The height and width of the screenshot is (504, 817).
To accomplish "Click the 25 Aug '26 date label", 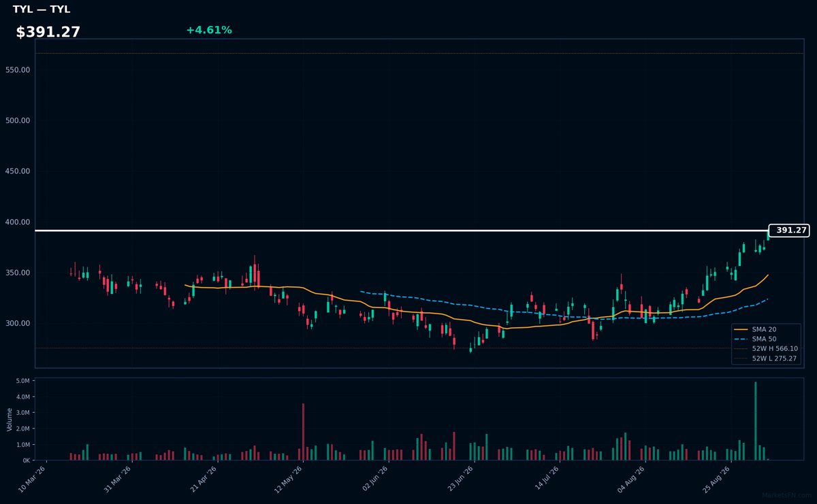I will pos(718,479).
